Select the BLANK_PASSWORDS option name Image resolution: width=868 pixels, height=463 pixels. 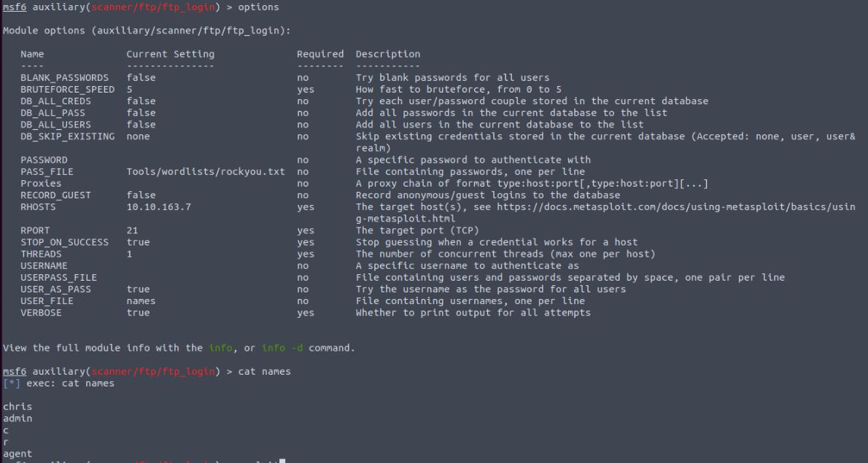pyautogui.click(x=64, y=77)
